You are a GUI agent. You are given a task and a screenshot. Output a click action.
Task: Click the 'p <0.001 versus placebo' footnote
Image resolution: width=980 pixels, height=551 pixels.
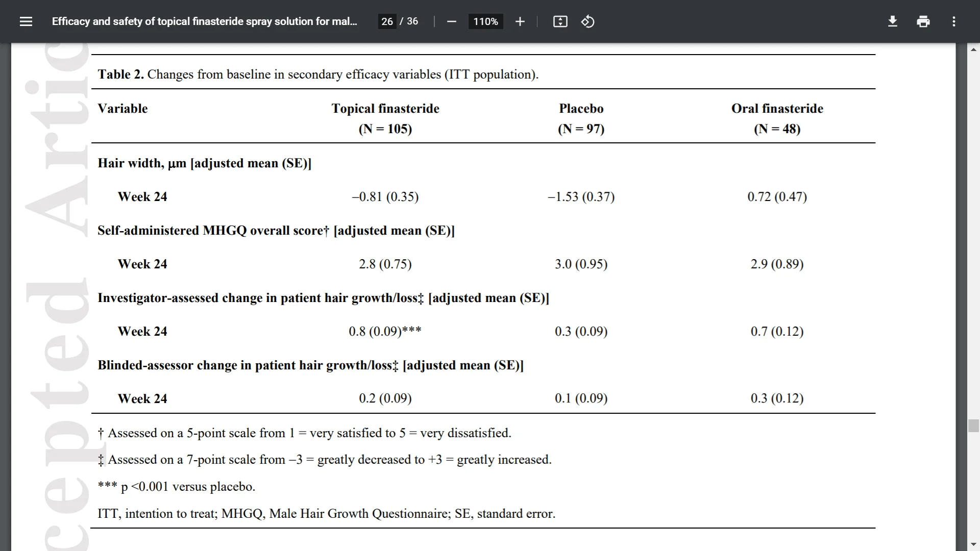[177, 487]
